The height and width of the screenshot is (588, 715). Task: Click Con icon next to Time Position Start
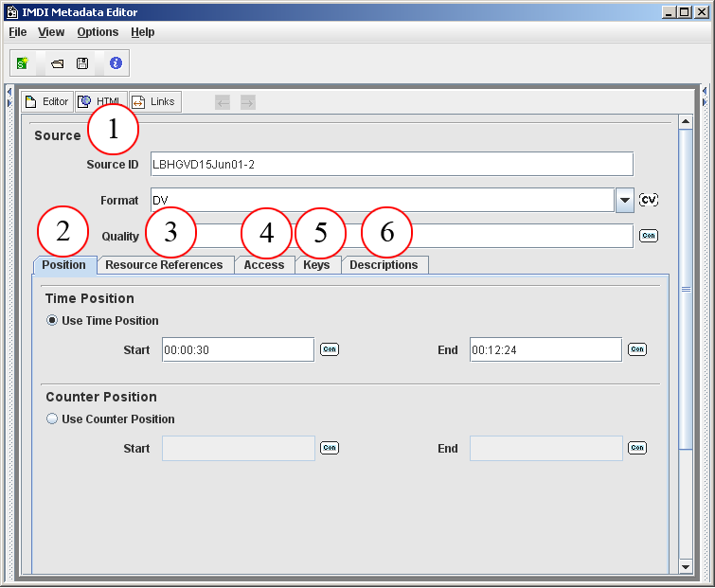tap(330, 349)
